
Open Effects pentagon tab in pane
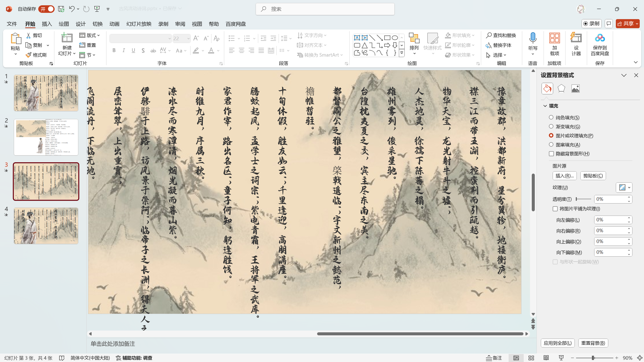tap(561, 89)
